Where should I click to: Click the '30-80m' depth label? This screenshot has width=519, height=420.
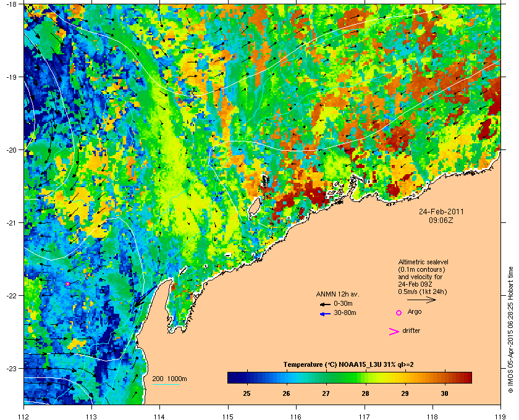[345, 313]
